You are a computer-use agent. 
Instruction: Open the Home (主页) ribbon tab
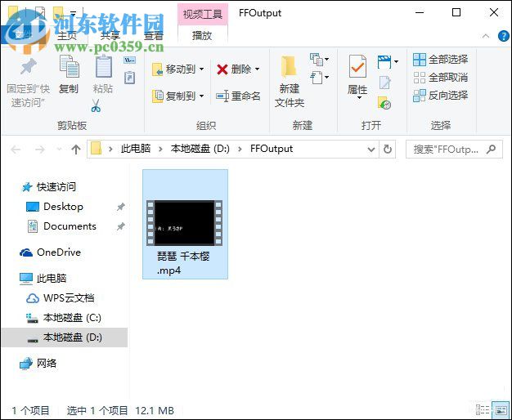[x=66, y=35]
